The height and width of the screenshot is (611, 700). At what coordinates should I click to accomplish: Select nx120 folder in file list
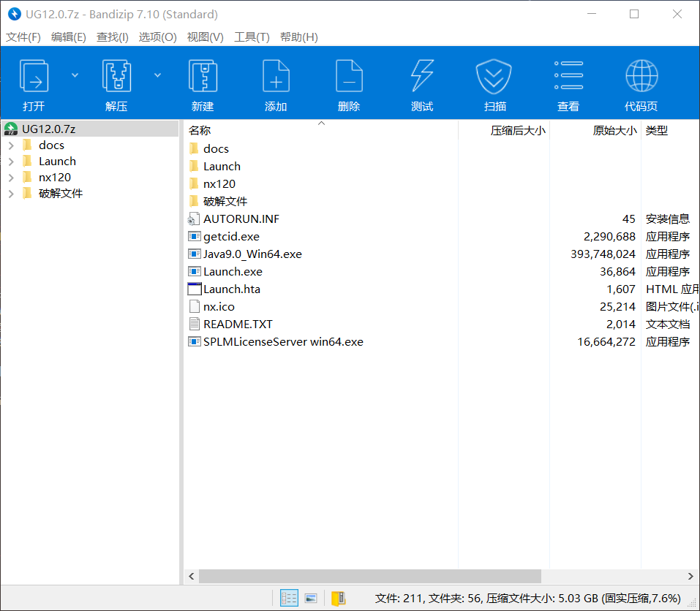pyautogui.click(x=219, y=183)
